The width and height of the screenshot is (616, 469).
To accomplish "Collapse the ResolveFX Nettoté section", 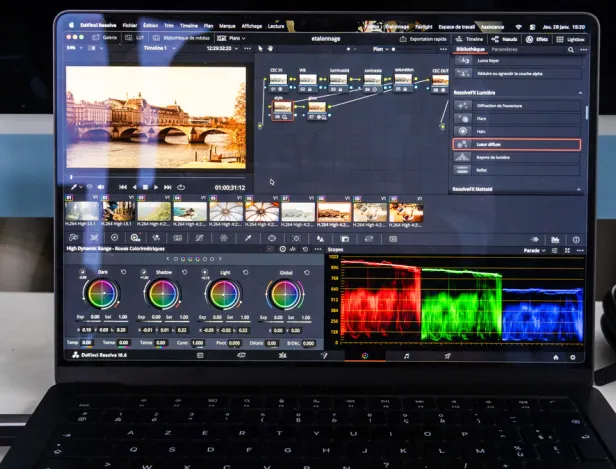I will pos(579,189).
